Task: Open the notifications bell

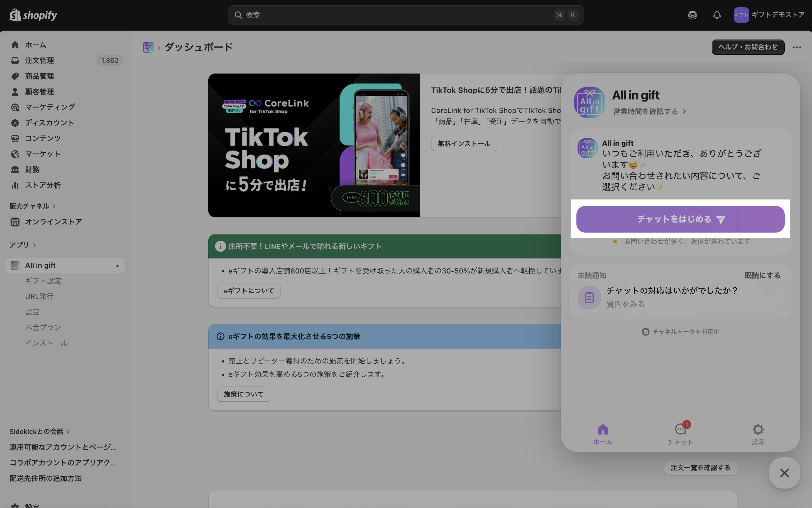Action: 716,15
